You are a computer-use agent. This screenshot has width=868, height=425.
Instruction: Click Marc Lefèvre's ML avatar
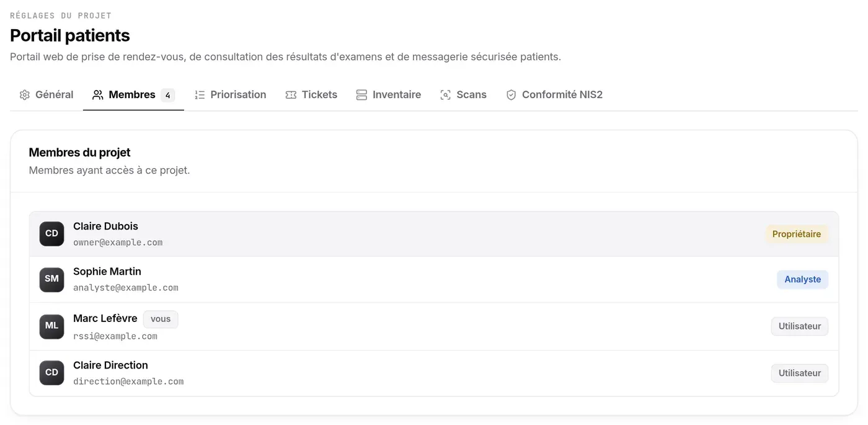[x=51, y=326]
